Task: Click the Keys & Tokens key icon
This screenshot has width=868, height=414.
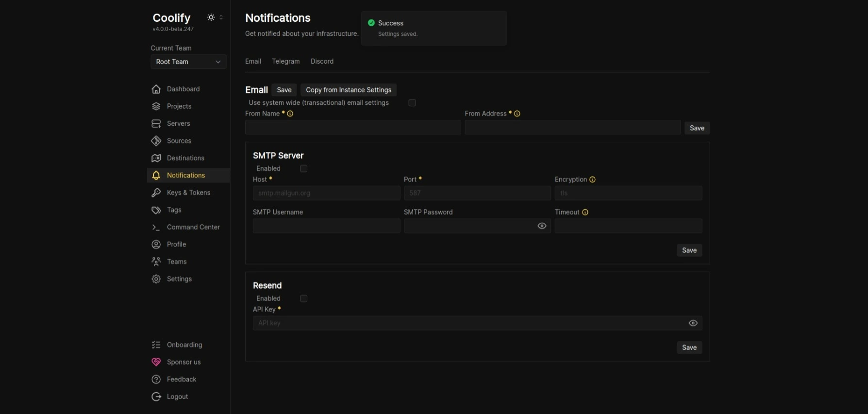Action: coord(156,193)
